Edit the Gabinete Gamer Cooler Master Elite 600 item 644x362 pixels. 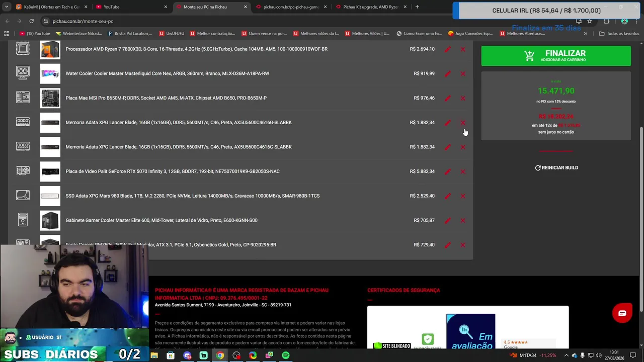tap(447, 220)
